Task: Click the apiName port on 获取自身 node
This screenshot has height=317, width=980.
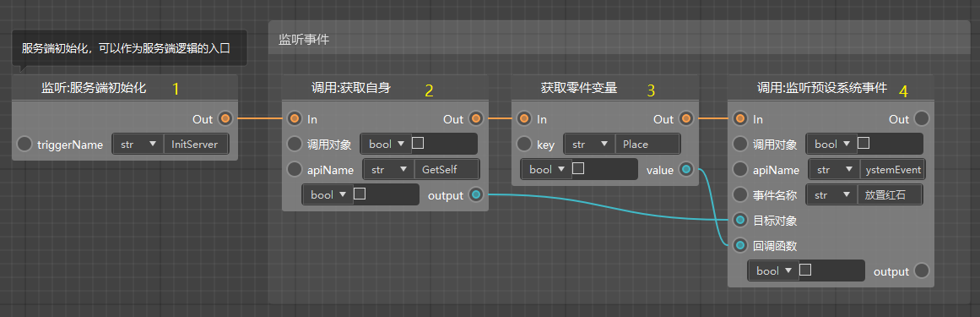Action: [x=295, y=169]
